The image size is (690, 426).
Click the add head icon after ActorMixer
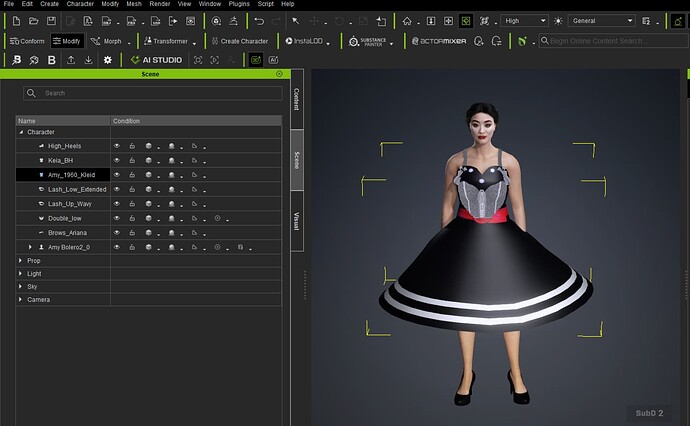coord(479,41)
